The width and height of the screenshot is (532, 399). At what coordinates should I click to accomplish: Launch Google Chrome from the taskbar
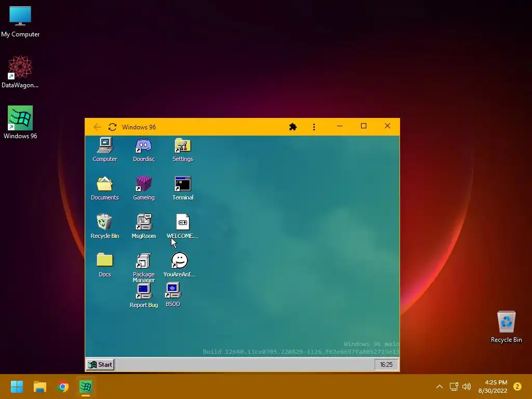tap(63, 387)
